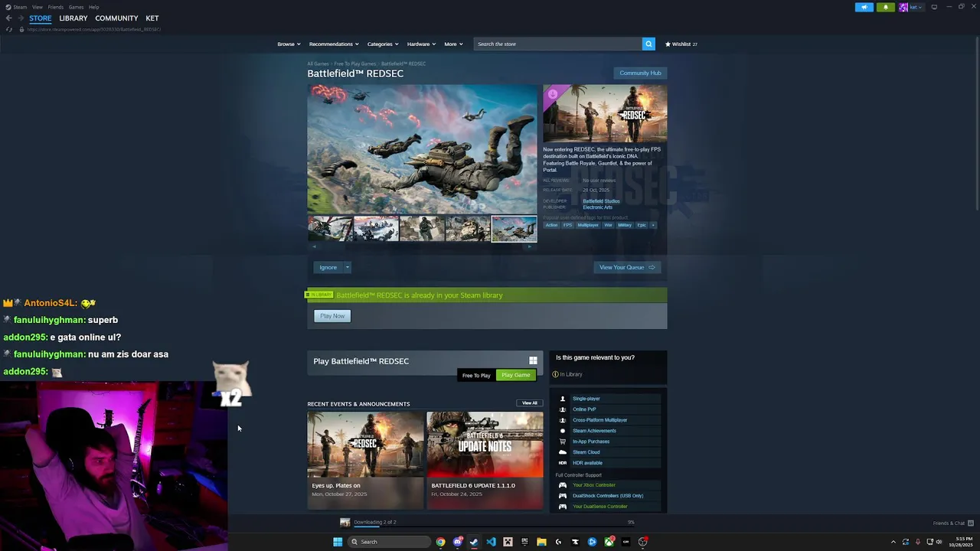Click the reload page icon
The width and height of the screenshot is (980, 551).
9,29
